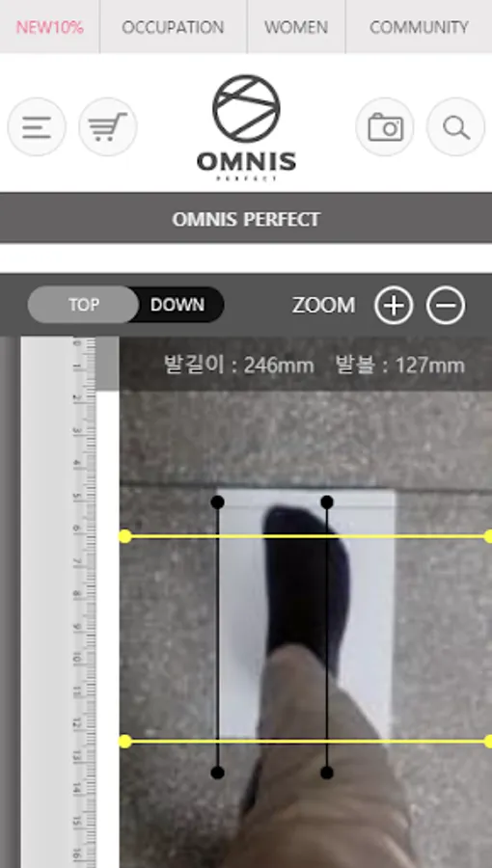The width and height of the screenshot is (492, 868).
Task: Open the COMMUNITY menu
Action: tap(419, 27)
